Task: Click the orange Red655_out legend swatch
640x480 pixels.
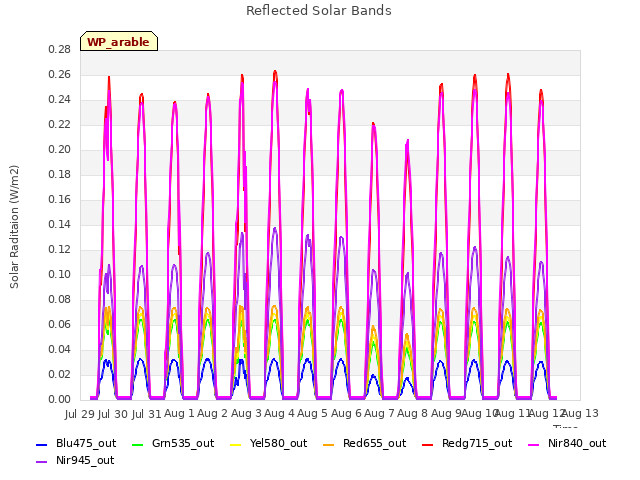Action: tap(329, 444)
